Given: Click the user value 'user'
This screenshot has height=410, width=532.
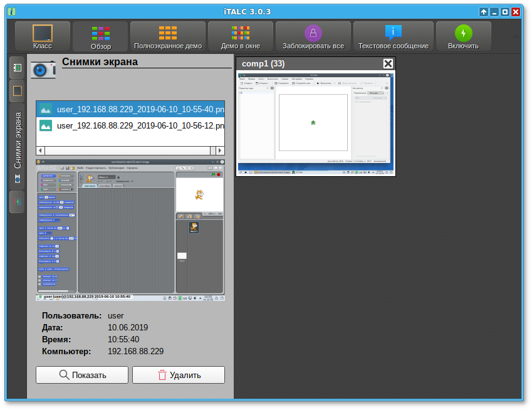Looking at the screenshot, I should 116,315.
